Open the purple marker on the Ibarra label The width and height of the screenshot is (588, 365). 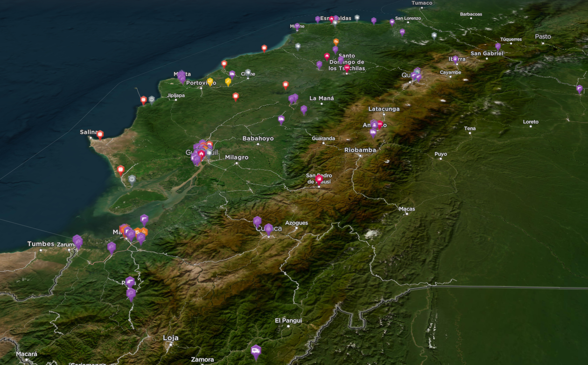tap(455, 59)
